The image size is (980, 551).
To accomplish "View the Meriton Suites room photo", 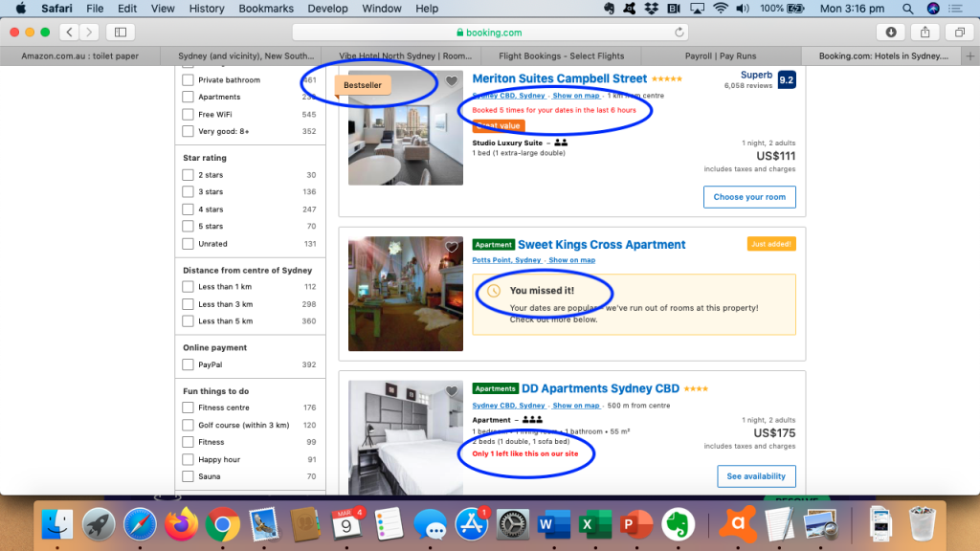I will 406,128.
